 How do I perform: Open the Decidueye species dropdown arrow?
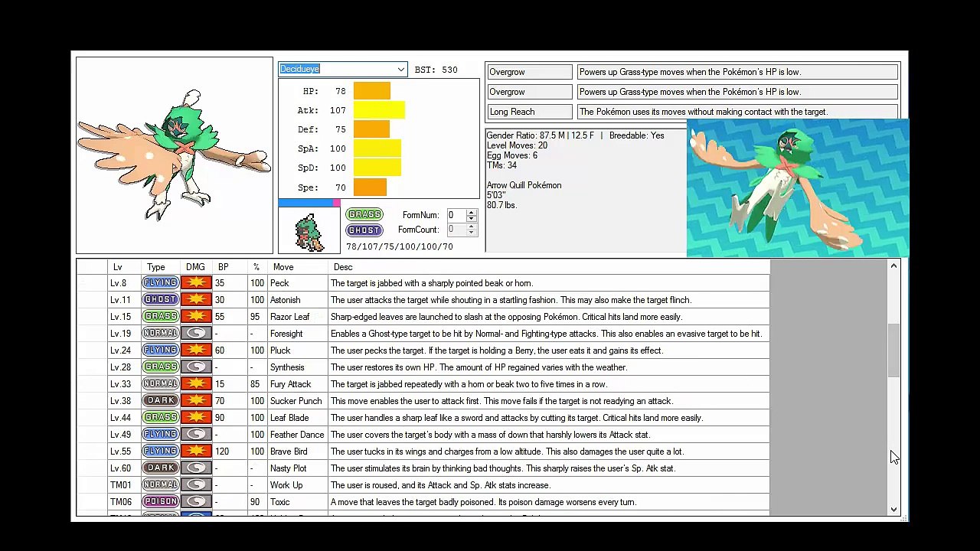click(x=400, y=70)
